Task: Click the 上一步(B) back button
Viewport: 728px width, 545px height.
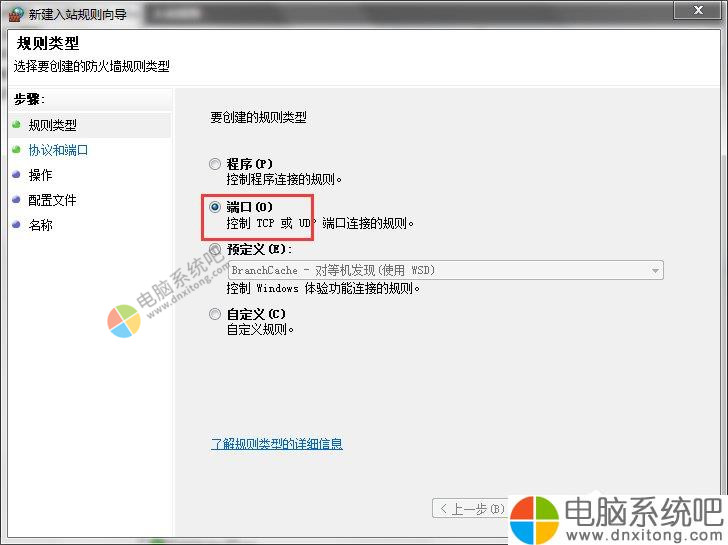Action: coord(471,509)
